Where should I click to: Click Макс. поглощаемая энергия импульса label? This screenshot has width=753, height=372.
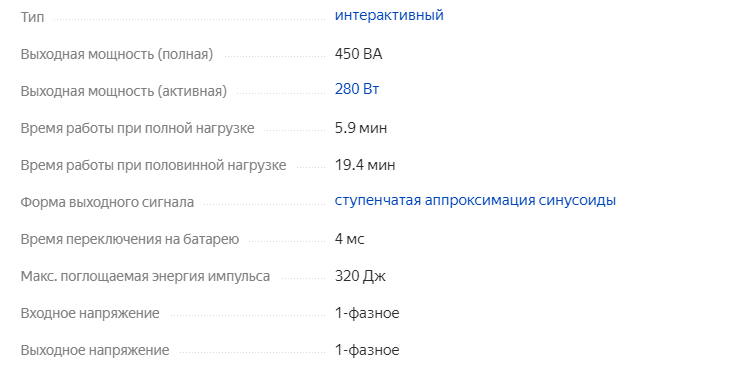click(145, 276)
